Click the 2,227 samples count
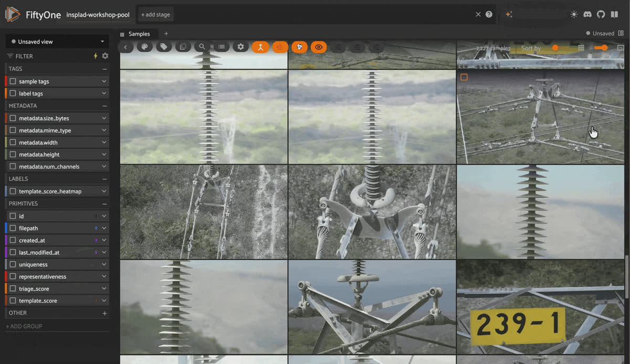The width and height of the screenshot is (630, 364). click(x=493, y=48)
